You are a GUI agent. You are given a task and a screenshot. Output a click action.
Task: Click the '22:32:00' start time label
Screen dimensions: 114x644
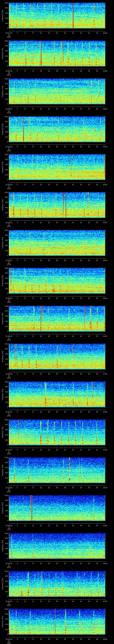point(9,71)
